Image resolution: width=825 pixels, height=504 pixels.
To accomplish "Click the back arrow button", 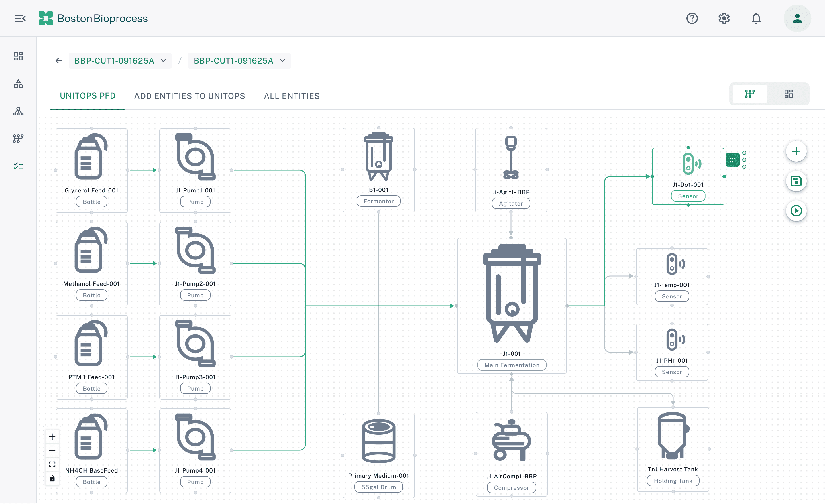I will pos(58,61).
